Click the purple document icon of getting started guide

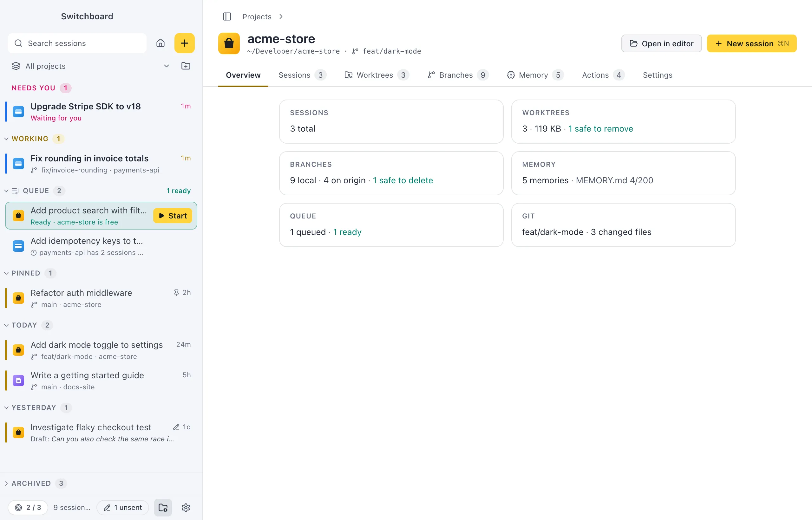[x=19, y=380]
